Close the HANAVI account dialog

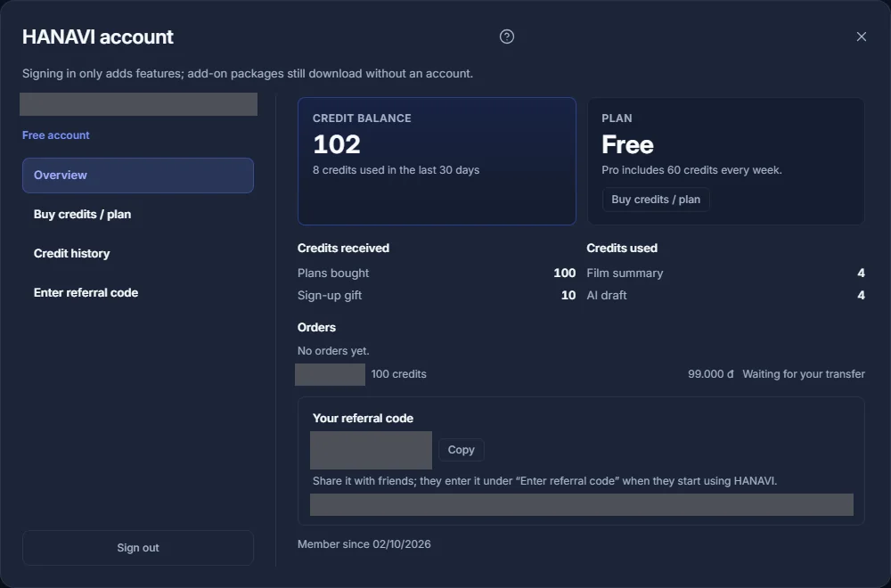[x=861, y=37]
